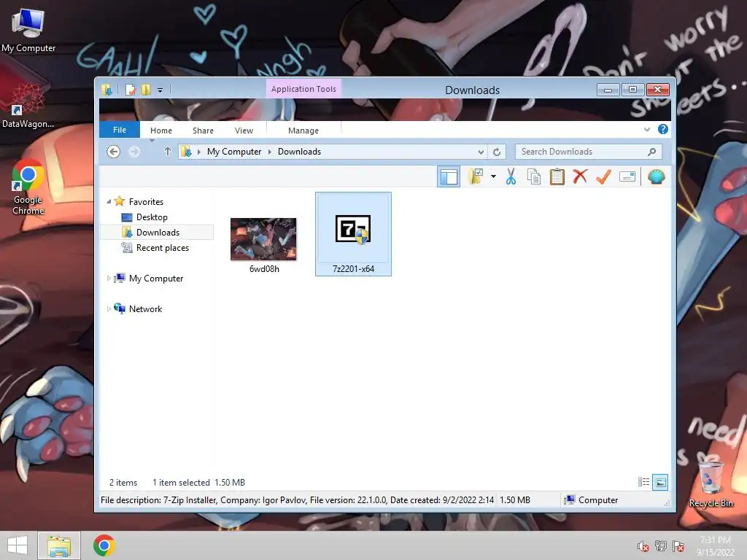
Task: Click the New Folder icon in the quick access toolbar
Action: 146,90
